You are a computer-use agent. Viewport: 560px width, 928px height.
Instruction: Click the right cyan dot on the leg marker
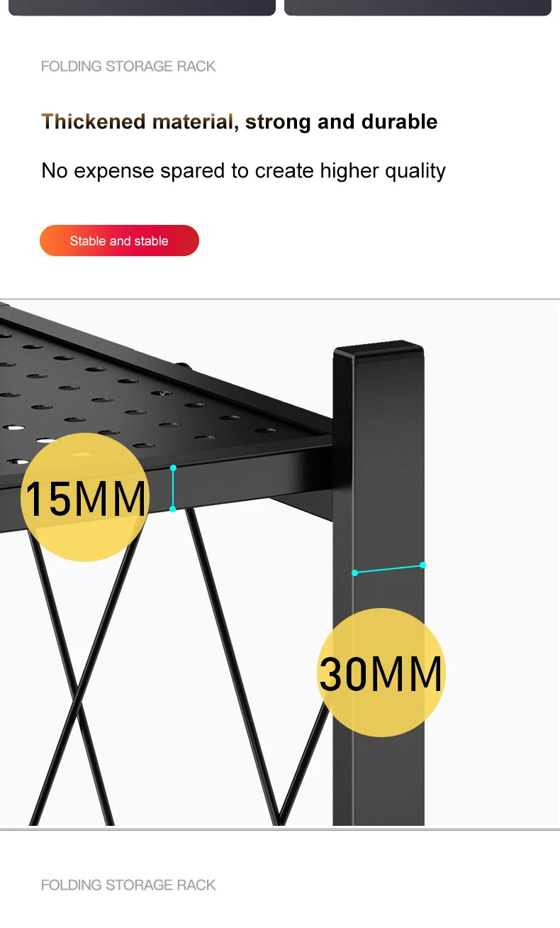point(422,565)
